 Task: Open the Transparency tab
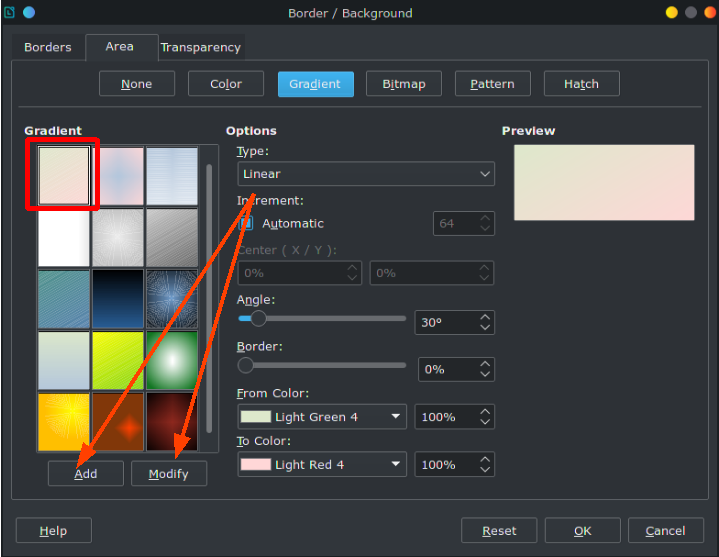(201, 47)
